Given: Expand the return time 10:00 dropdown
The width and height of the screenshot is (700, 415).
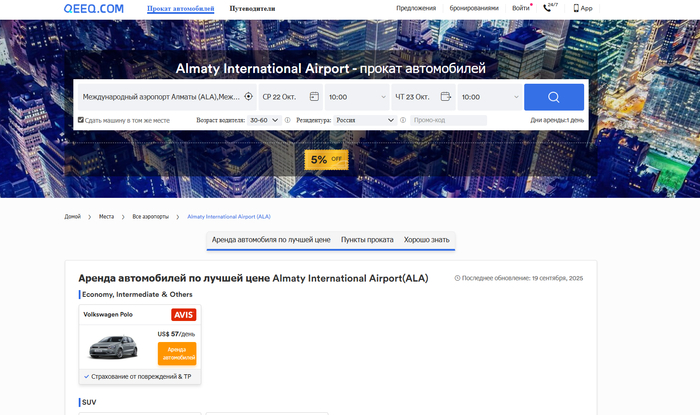Looking at the screenshot, I should click(489, 97).
